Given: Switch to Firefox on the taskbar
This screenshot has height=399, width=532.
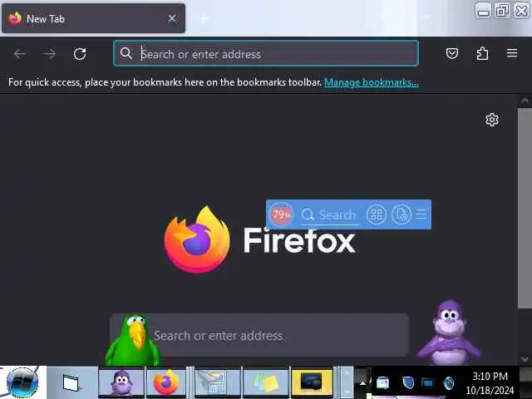Looking at the screenshot, I should 166,382.
